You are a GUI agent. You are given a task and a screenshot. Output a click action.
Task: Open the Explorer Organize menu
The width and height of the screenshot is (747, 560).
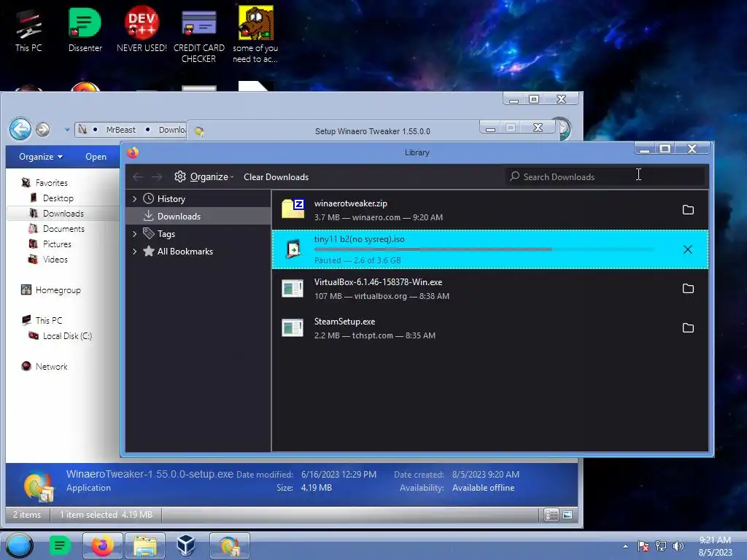(41, 157)
